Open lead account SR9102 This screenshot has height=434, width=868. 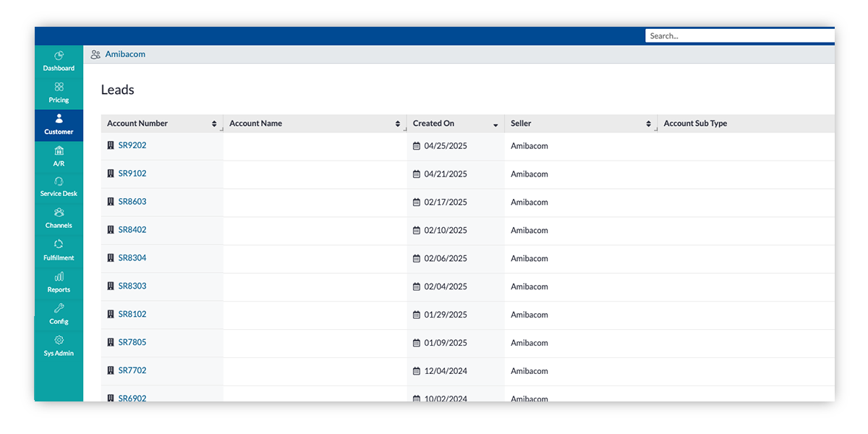click(132, 174)
